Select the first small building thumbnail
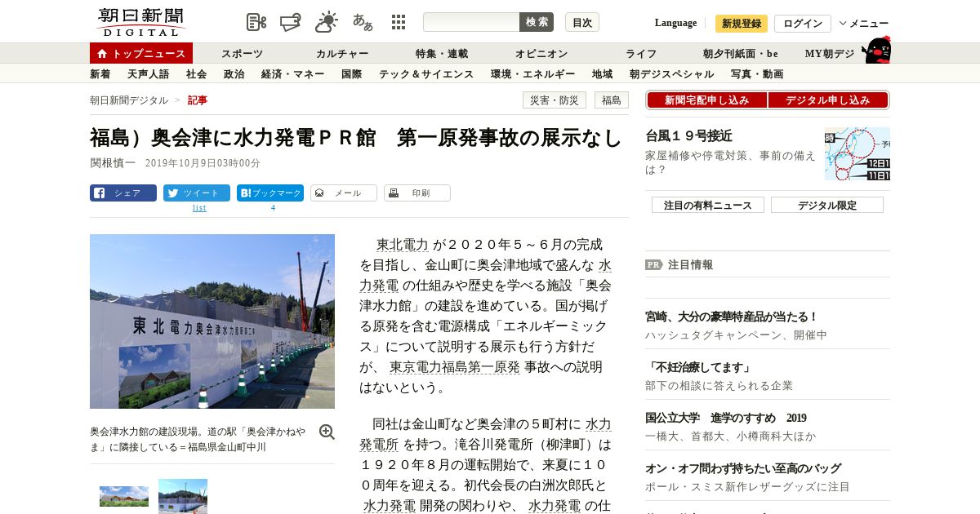The width and height of the screenshot is (980, 514). tap(124, 496)
